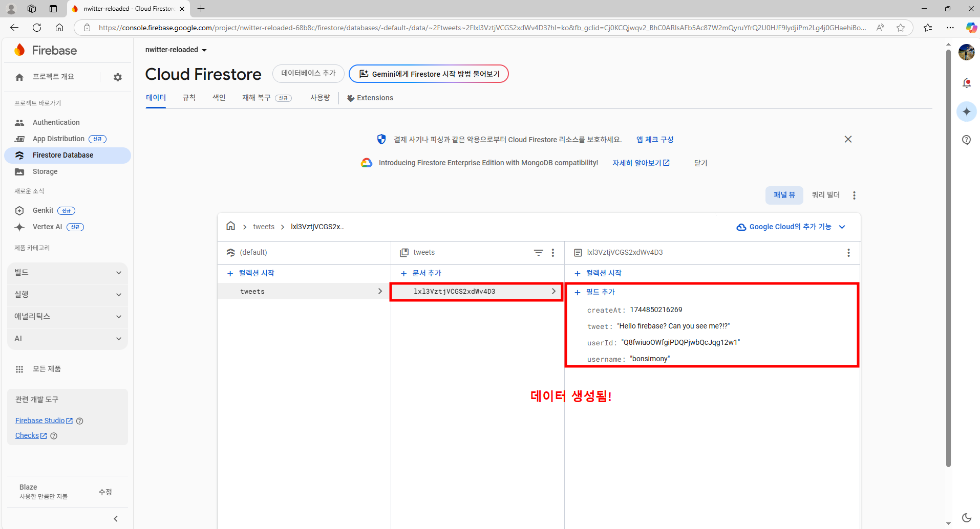The image size is (980, 529).
Task: Click 문서 추가 to add document
Action: (x=421, y=273)
